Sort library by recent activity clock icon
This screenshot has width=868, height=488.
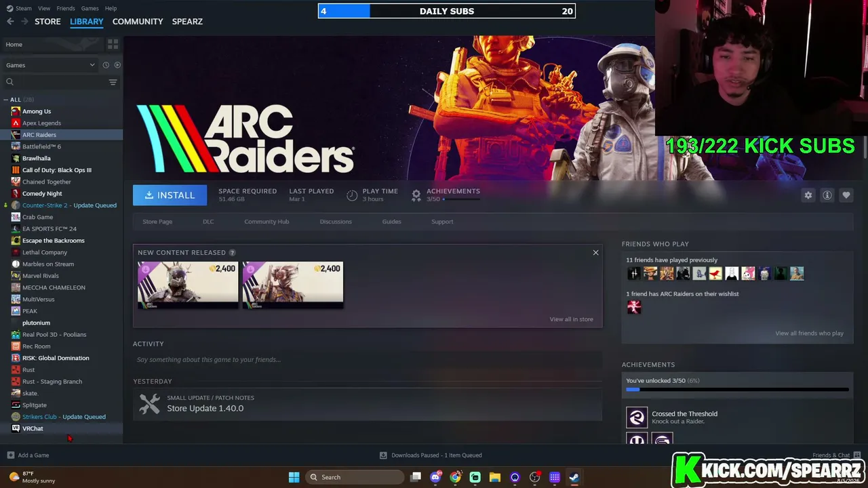click(x=106, y=65)
